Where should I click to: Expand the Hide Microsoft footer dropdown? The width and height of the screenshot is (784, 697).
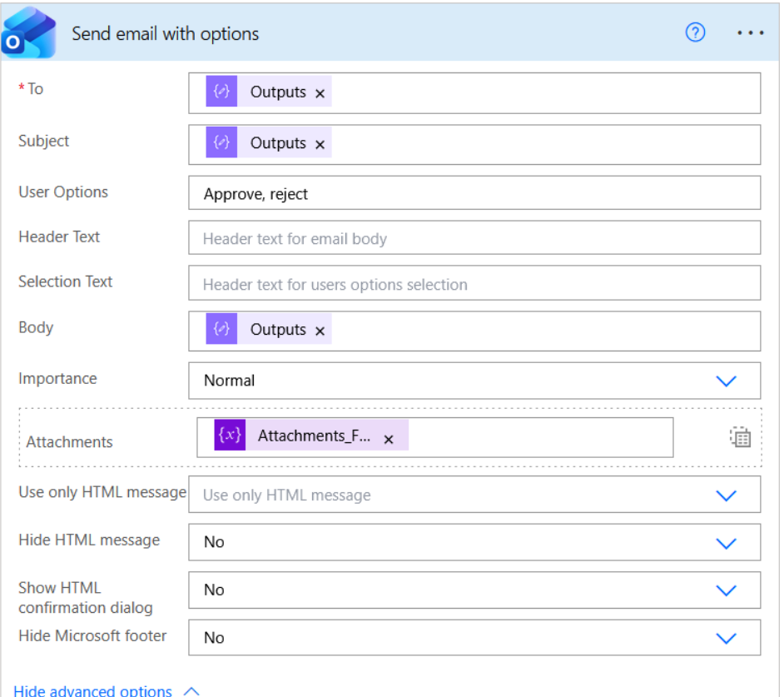(726, 639)
